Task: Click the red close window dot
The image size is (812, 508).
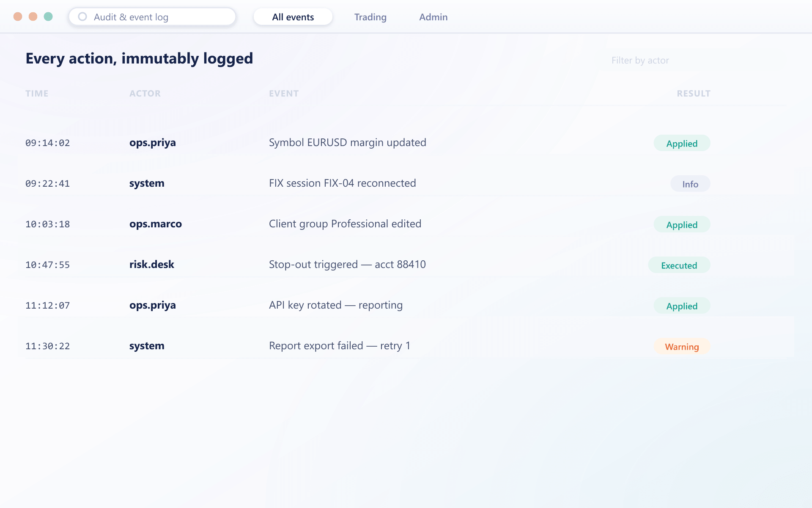Action: [x=18, y=17]
